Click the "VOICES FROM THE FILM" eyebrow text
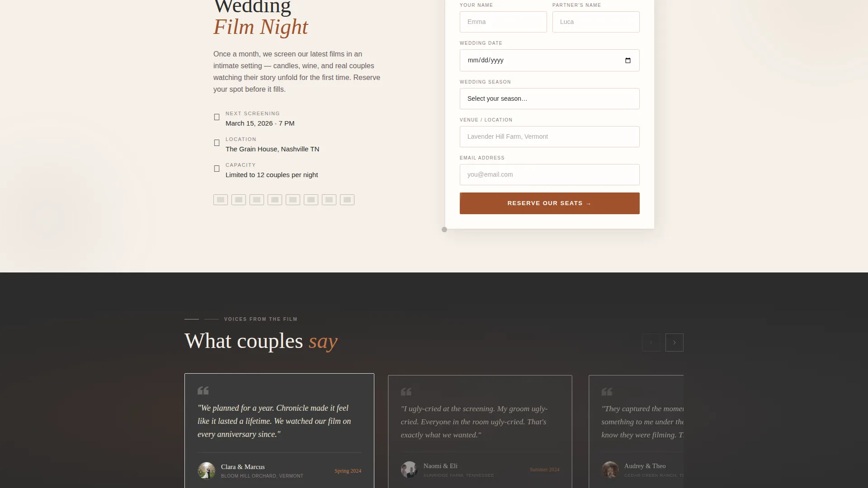This screenshot has width=868, height=488. 261,319
